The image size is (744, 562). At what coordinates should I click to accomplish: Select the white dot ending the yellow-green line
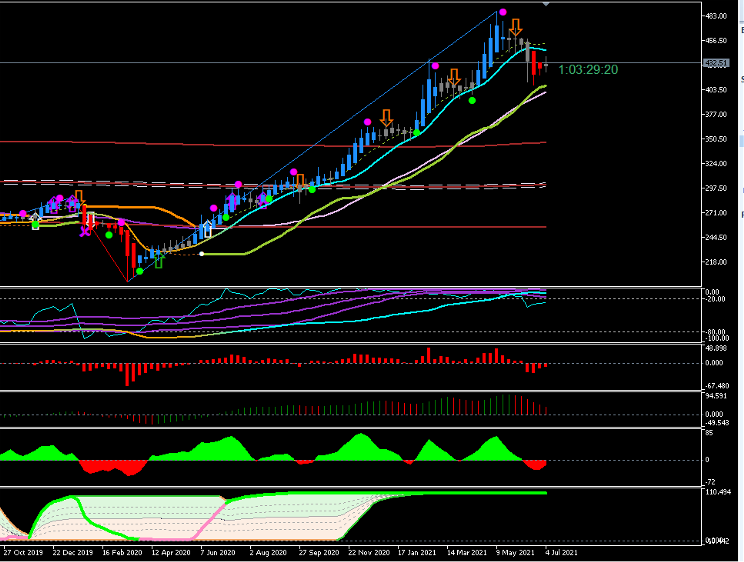(202, 254)
